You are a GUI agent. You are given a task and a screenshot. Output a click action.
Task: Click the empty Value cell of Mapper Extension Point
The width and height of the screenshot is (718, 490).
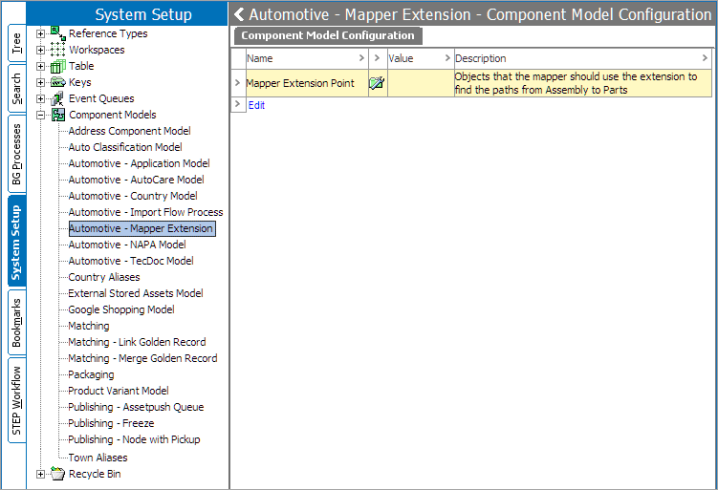pos(420,83)
